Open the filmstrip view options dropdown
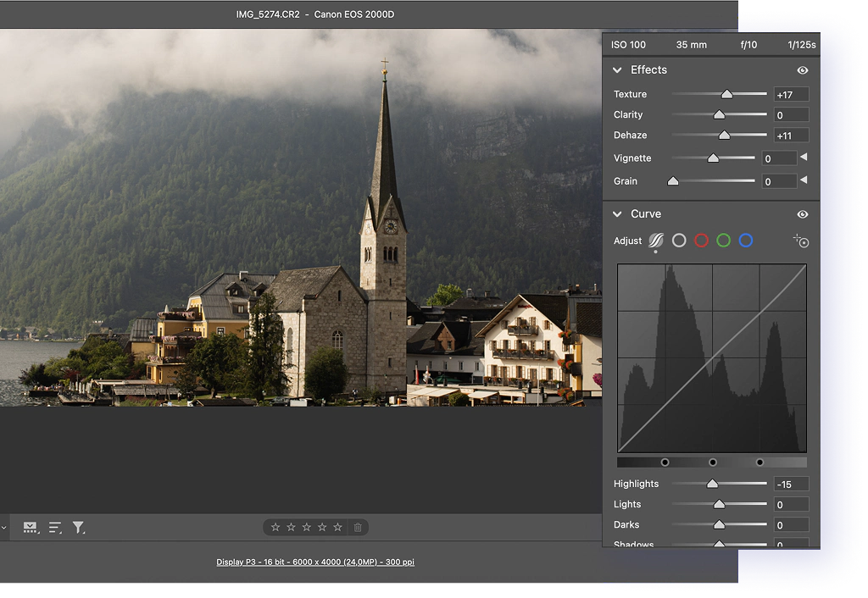Image resolution: width=868 pixels, height=598 pixels. click(31, 528)
